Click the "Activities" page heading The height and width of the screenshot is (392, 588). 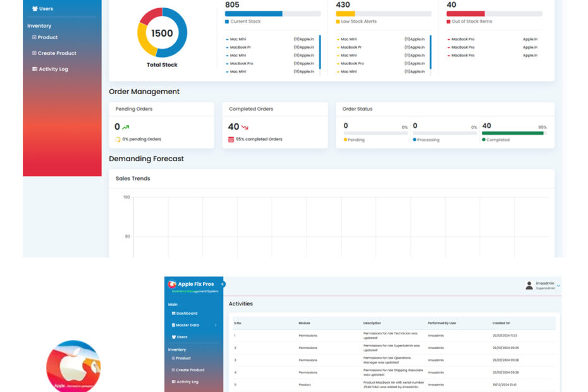coord(241,304)
